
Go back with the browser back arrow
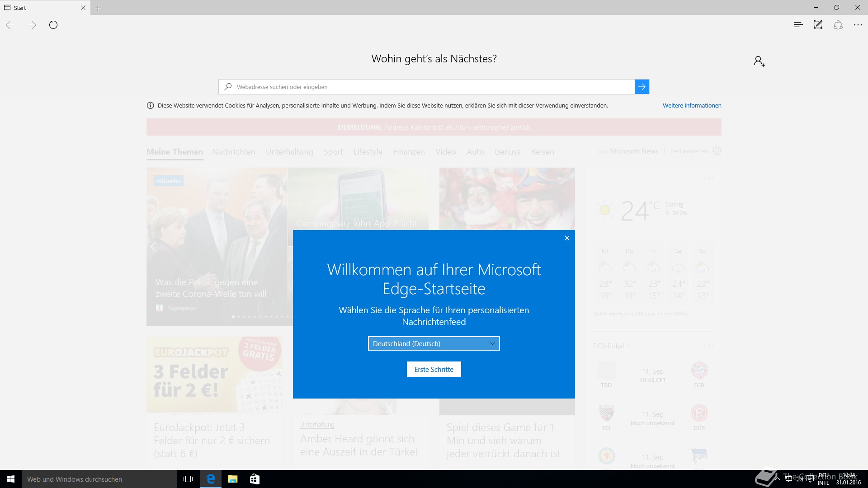(10, 25)
